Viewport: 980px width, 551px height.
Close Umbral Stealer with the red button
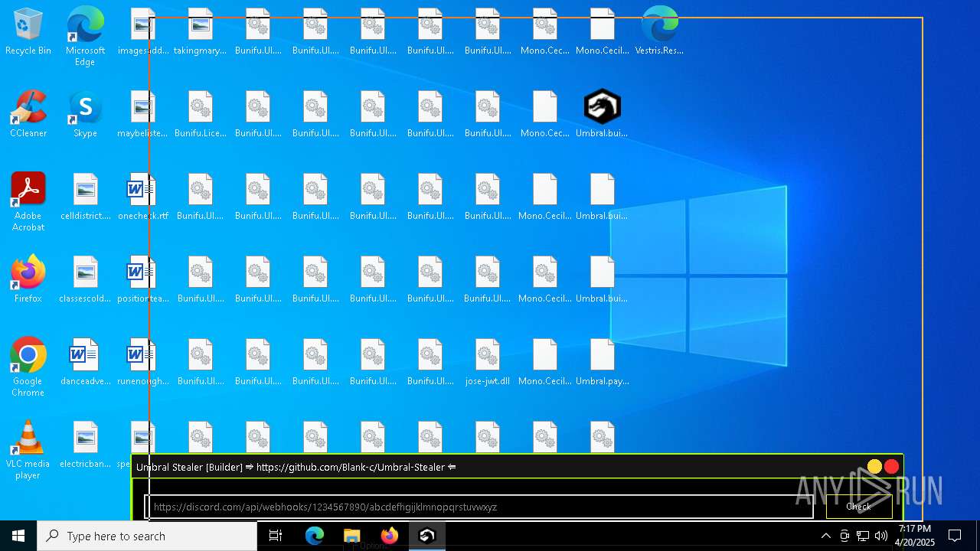pyautogui.click(x=891, y=466)
